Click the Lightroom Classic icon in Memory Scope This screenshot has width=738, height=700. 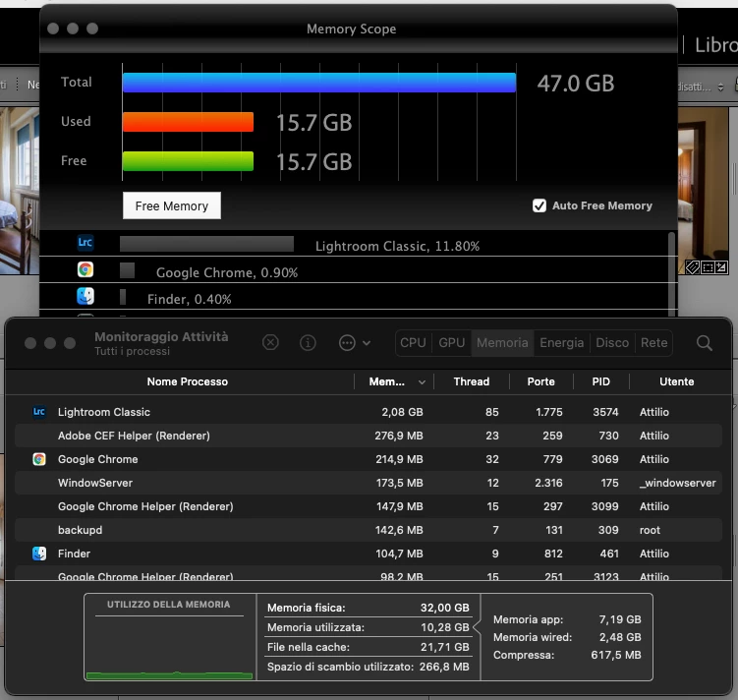tap(85, 243)
